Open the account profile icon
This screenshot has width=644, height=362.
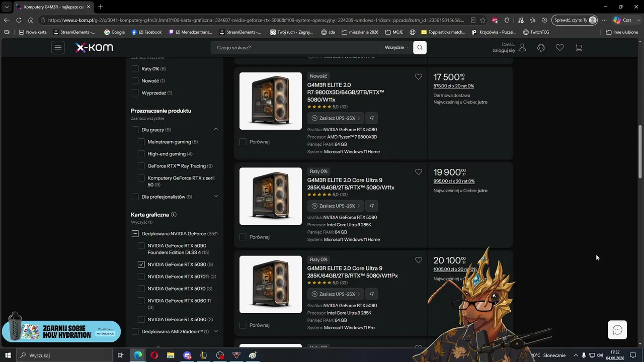point(522,48)
